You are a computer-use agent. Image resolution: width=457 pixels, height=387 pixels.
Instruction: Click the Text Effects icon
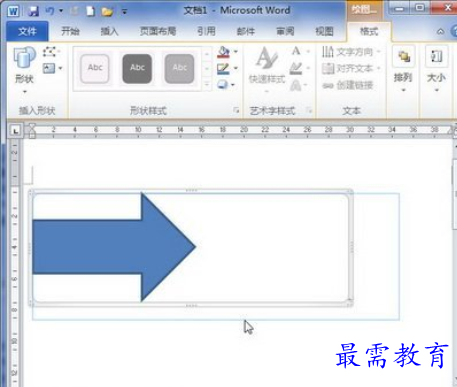pos(296,85)
